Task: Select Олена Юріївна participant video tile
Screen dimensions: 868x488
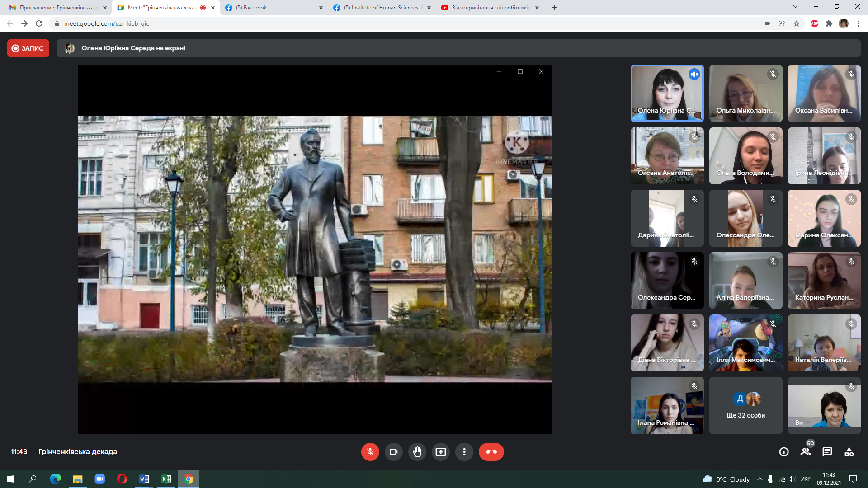Action: 667,93
